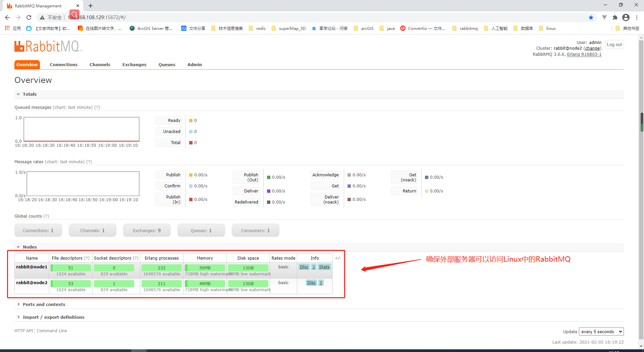Open the ArcGIS Server bookmark

(151, 28)
